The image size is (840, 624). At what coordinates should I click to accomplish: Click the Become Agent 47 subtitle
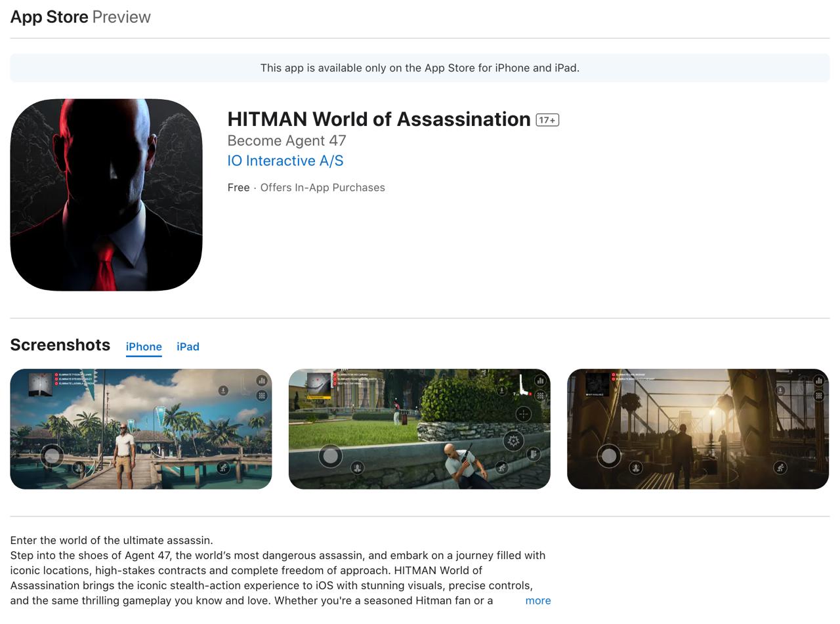click(287, 140)
